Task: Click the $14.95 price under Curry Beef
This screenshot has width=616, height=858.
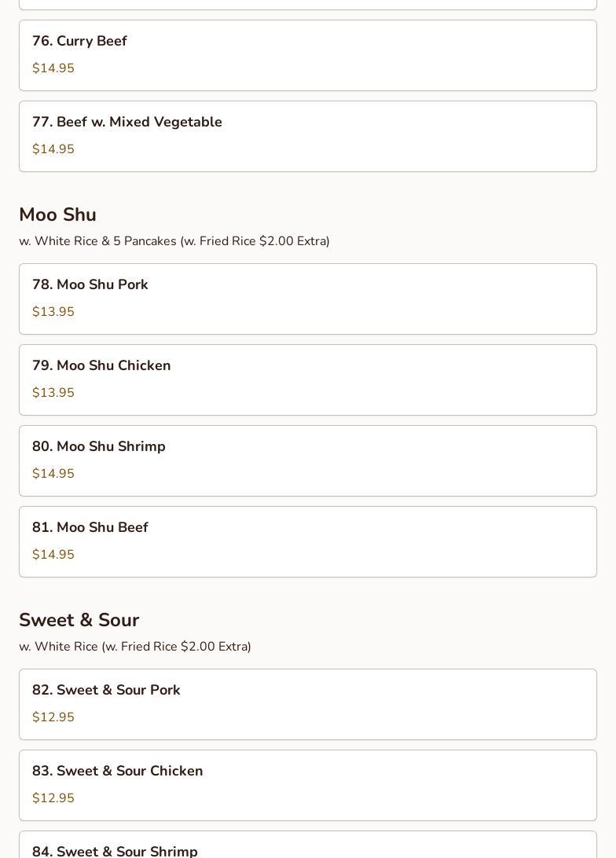Action: [53, 68]
